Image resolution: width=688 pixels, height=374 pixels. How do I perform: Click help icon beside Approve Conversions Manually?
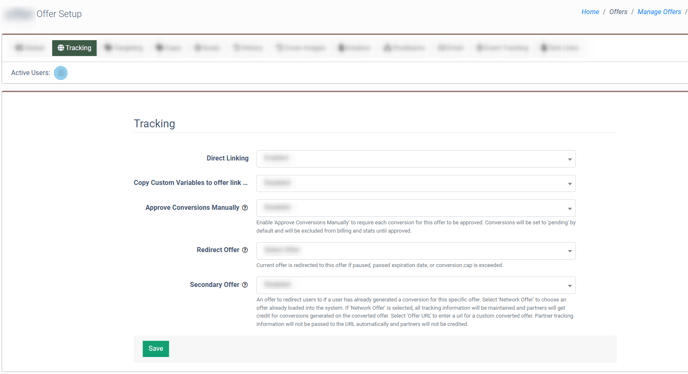245,208
